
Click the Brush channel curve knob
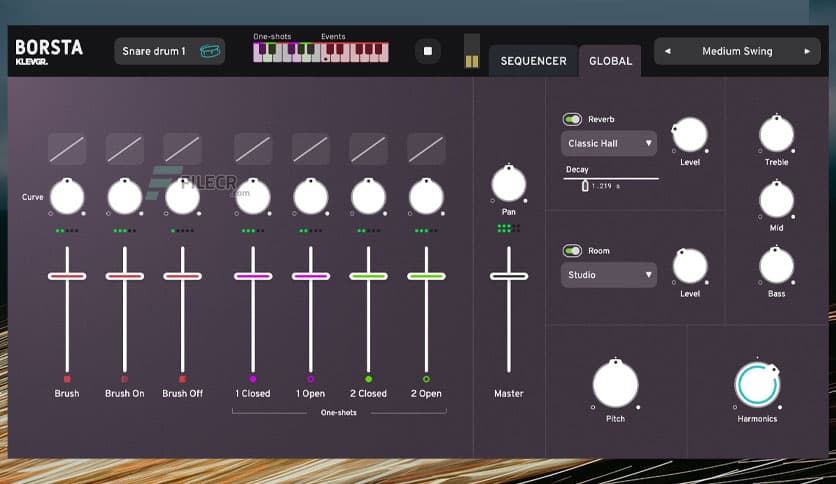pyautogui.click(x=67, y=197)
